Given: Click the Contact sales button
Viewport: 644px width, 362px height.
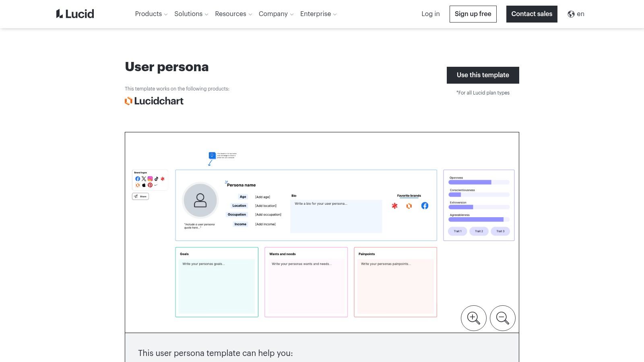Looking at the screenshot, I should tap(532, 14).
